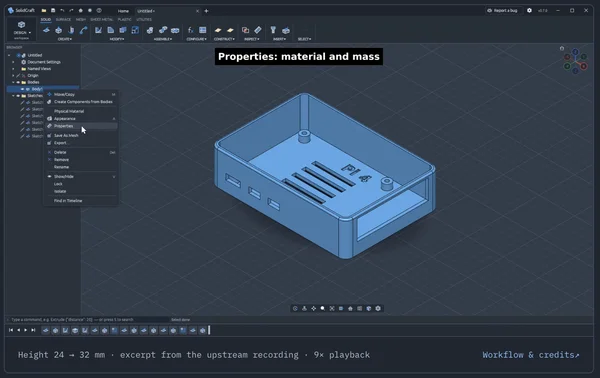Viewport: 600px width, 378px height.
Task: Click the third Assemble group icon
Action: [x=175, y=30]
